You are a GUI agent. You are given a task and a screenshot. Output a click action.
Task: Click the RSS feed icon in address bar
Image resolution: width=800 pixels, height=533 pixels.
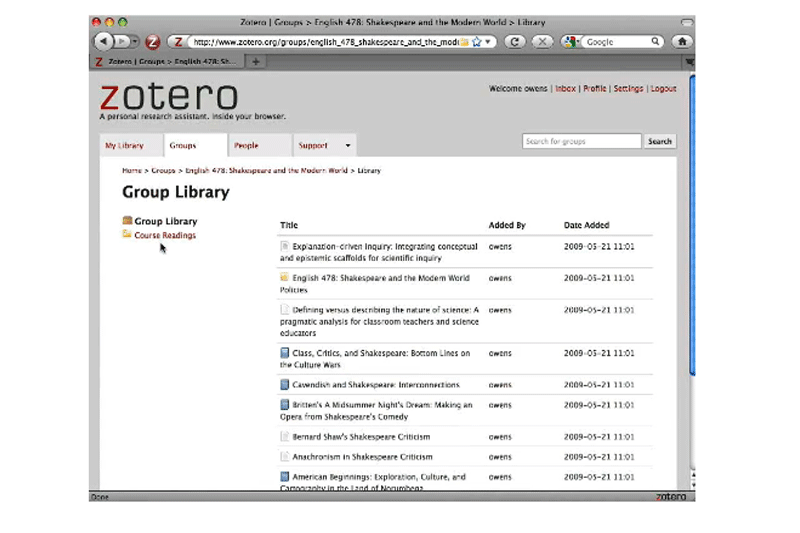point(464,42)
